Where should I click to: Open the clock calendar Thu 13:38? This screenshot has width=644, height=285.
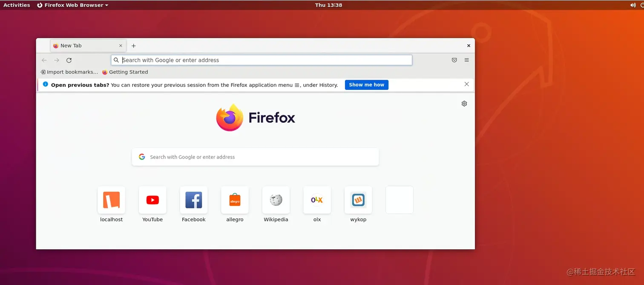[328, 5]
